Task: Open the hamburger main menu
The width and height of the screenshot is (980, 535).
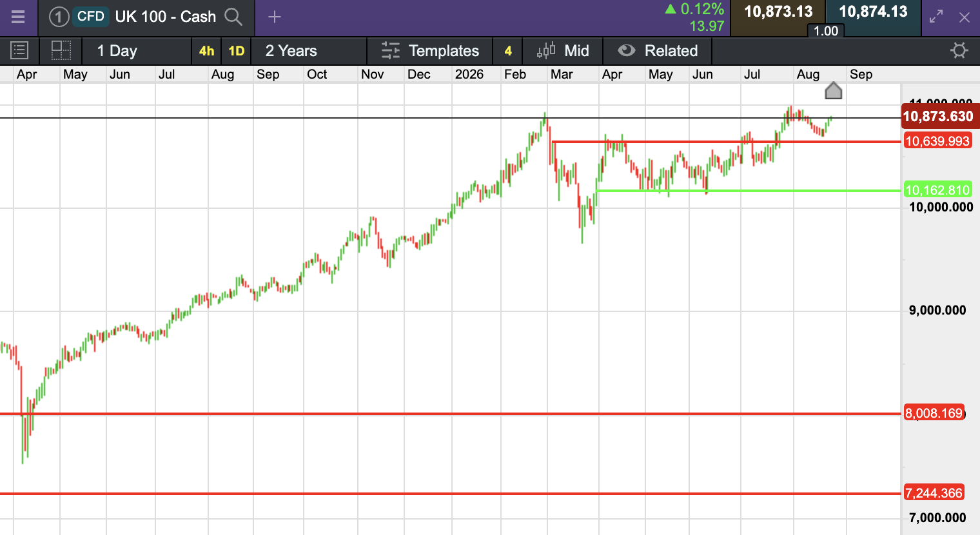Action: 18,17
